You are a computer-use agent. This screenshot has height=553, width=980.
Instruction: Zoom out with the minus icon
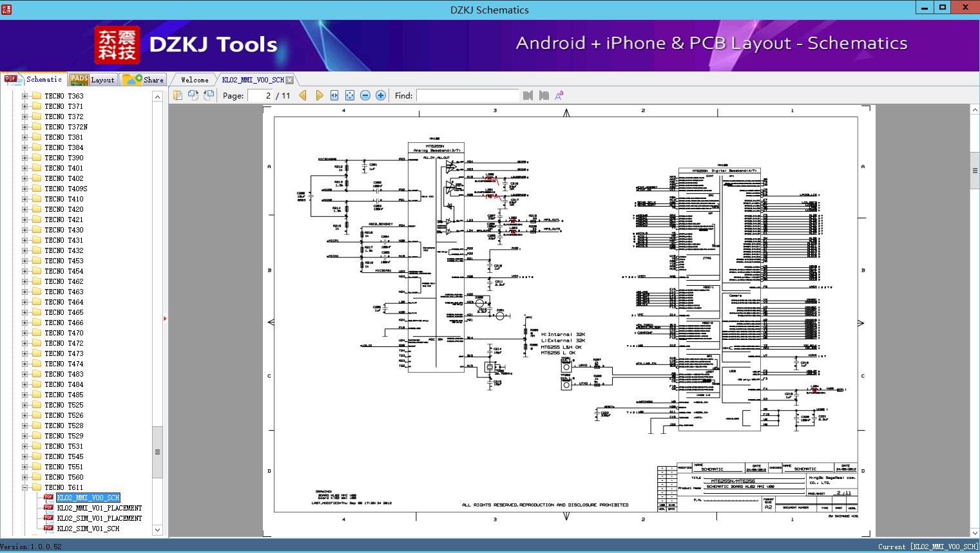tap(365, 95)
